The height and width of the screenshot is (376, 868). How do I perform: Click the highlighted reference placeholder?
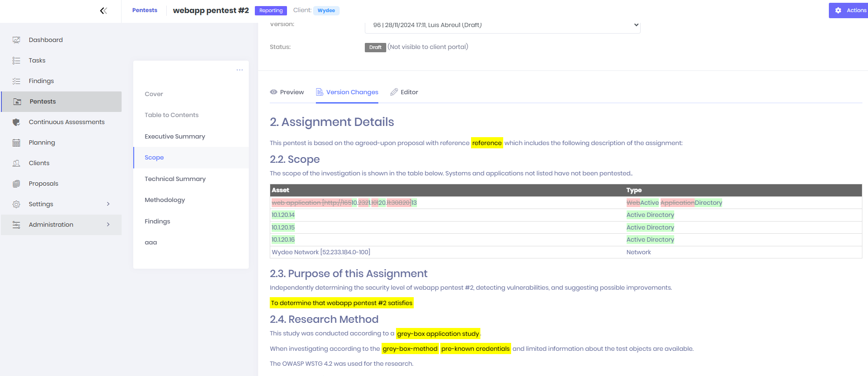pos(487,143)
